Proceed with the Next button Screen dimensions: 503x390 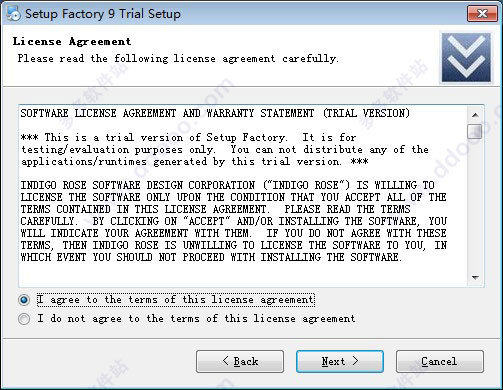tap(340, 361)
